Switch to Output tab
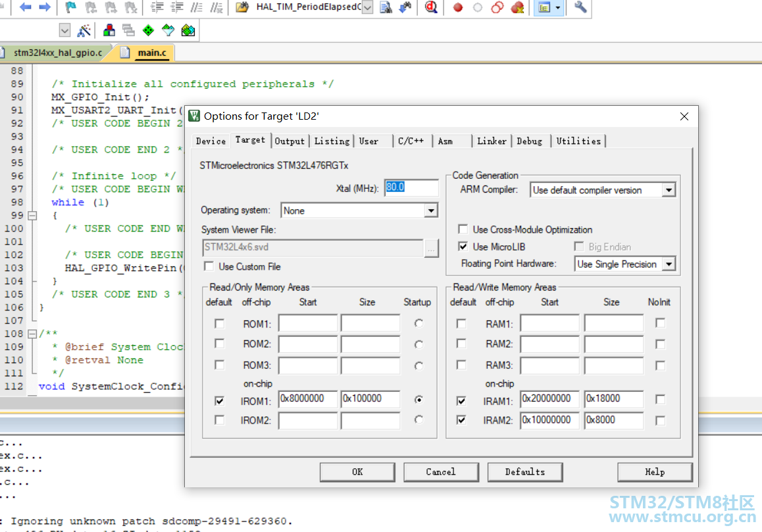The image size is (762, 532). click(x=290, y=141)
